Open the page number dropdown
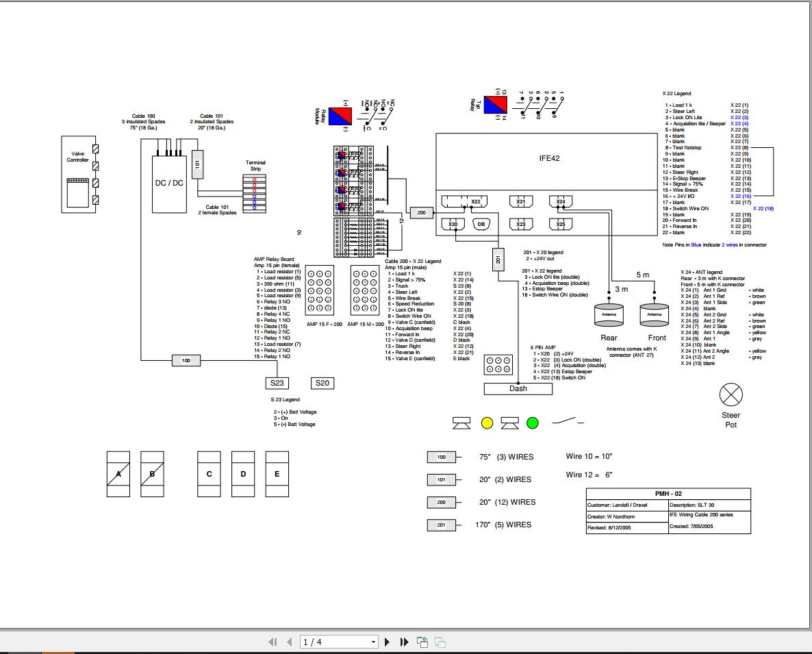812x654 pixels. coord(373,642)
